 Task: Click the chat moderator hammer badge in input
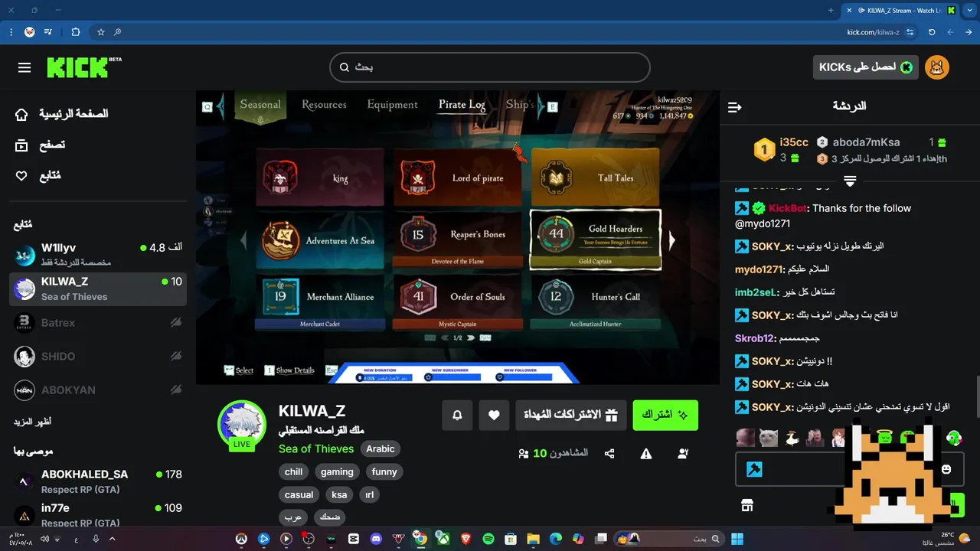[754, 469]
